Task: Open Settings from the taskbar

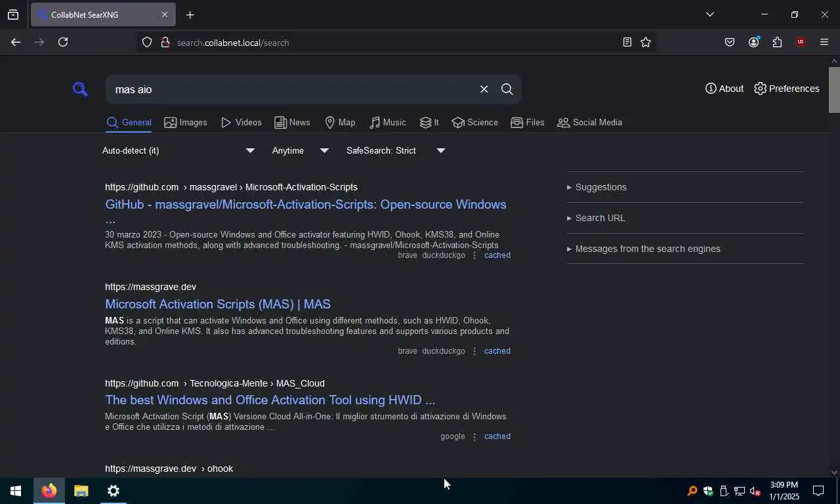Action: click(x=114, y=491)
